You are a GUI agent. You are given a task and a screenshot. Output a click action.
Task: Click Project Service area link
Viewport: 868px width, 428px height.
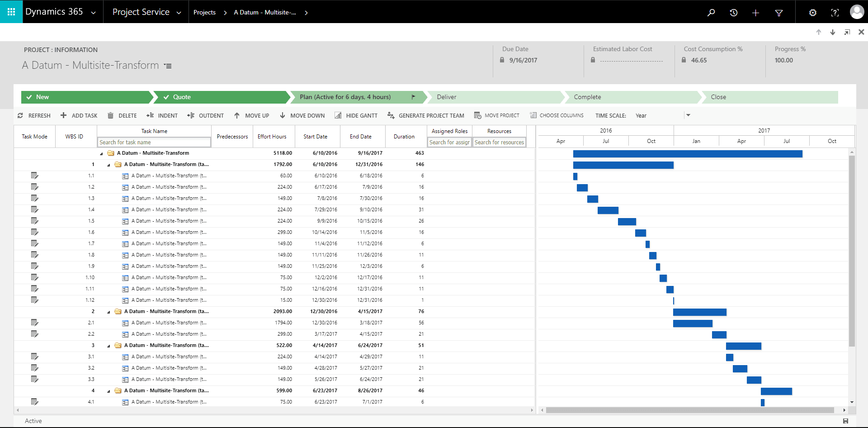(x=141, y=12)
